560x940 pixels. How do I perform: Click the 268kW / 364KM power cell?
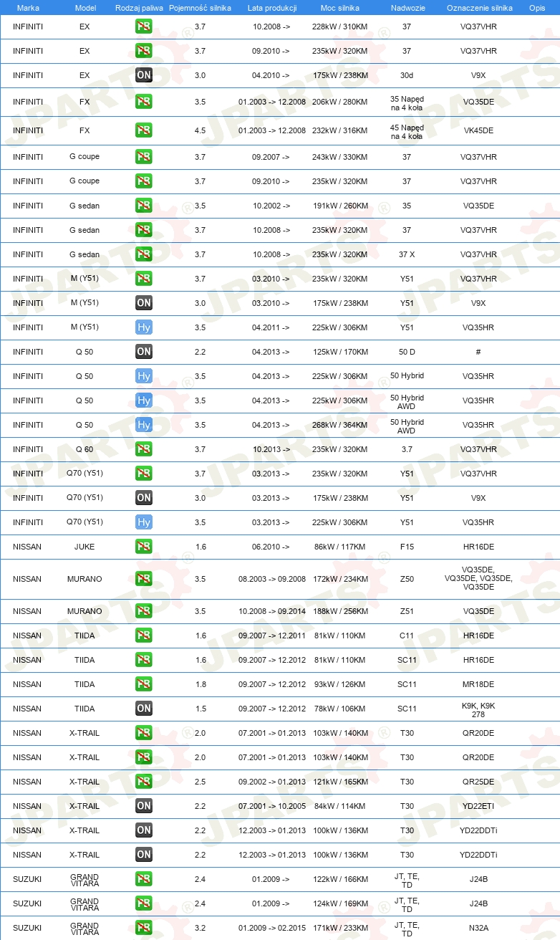click(340, 425)
